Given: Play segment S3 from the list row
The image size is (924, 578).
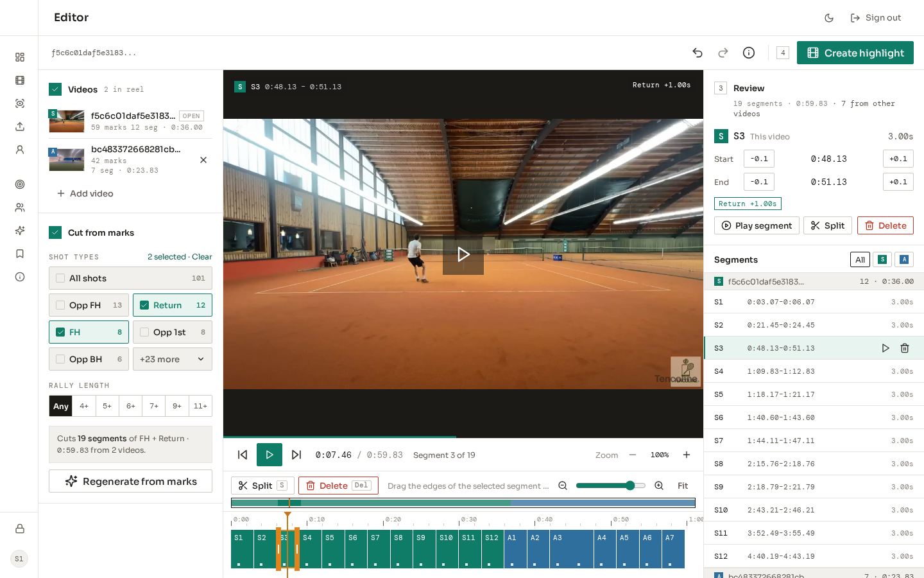Looking at the screenshot, I should click(886, 348).
